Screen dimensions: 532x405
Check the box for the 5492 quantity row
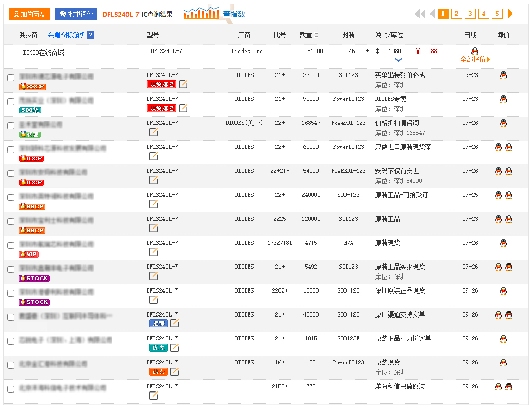[x=11, y=269]
